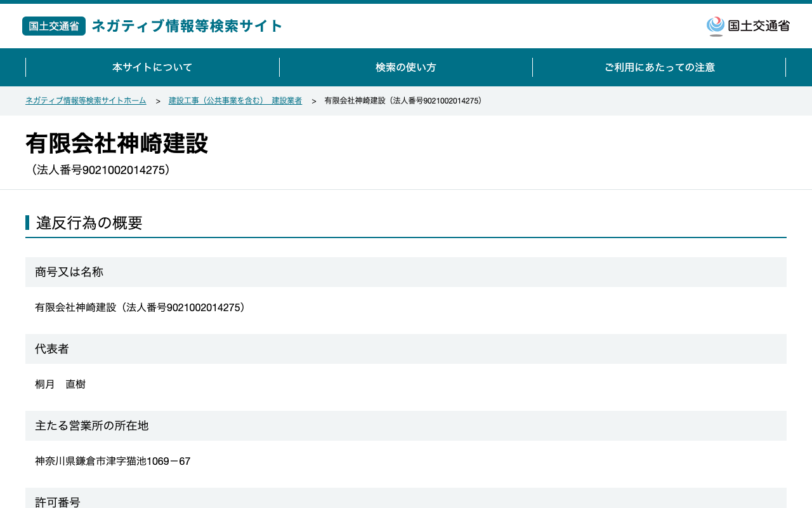Click the 商号又は名称 field label row
The height and width of the screenshot is (508, 812).
pyautogui.click(x=406, y=272)
